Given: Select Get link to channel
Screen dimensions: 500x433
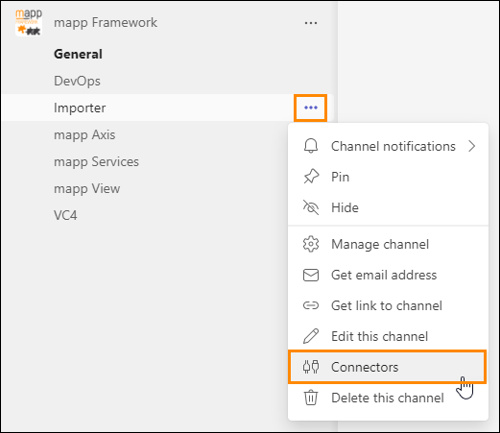Looking at the screenshot, I should coord(388,305).
